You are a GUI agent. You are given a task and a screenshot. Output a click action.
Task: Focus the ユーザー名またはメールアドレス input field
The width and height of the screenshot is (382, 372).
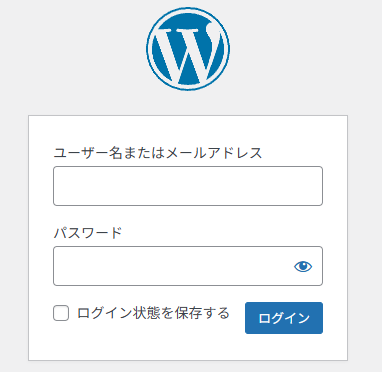[188, 186]
